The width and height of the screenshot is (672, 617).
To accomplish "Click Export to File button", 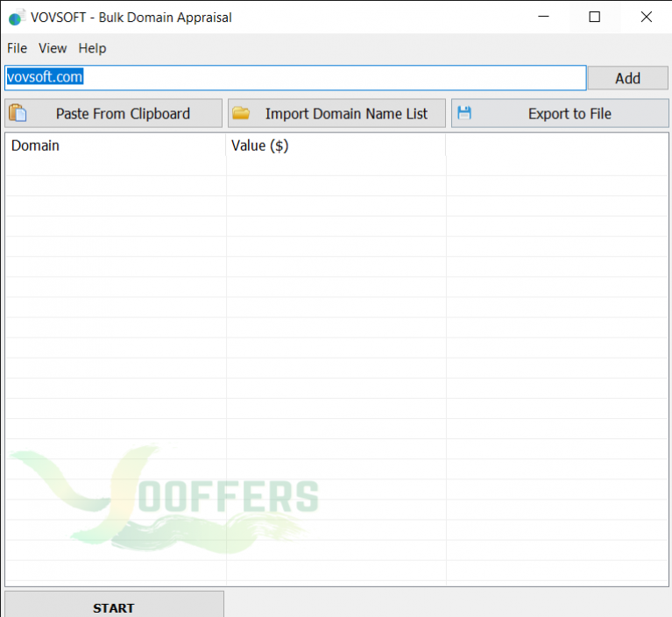I will (x=560, y=114).
